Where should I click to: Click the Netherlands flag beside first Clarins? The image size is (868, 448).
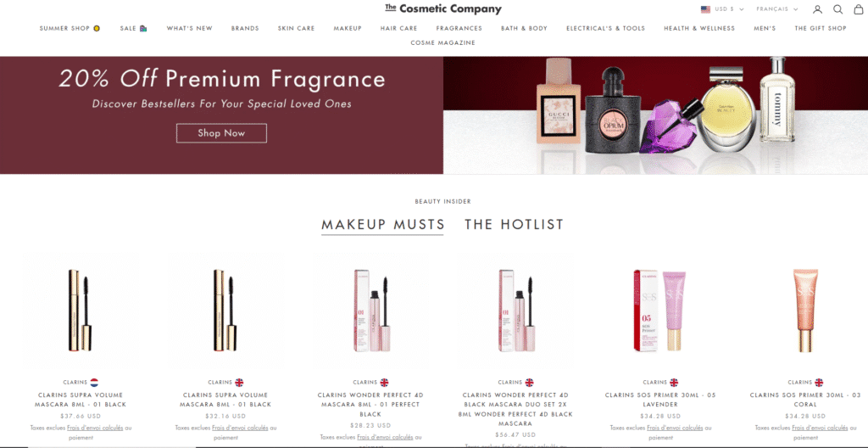(x=94, y=382)
